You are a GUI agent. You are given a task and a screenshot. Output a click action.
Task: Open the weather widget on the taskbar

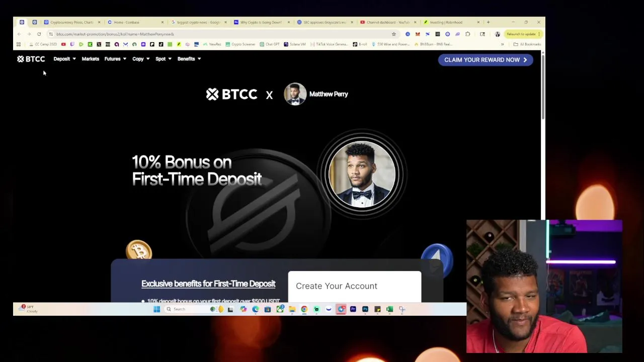(x=29, y=309)
